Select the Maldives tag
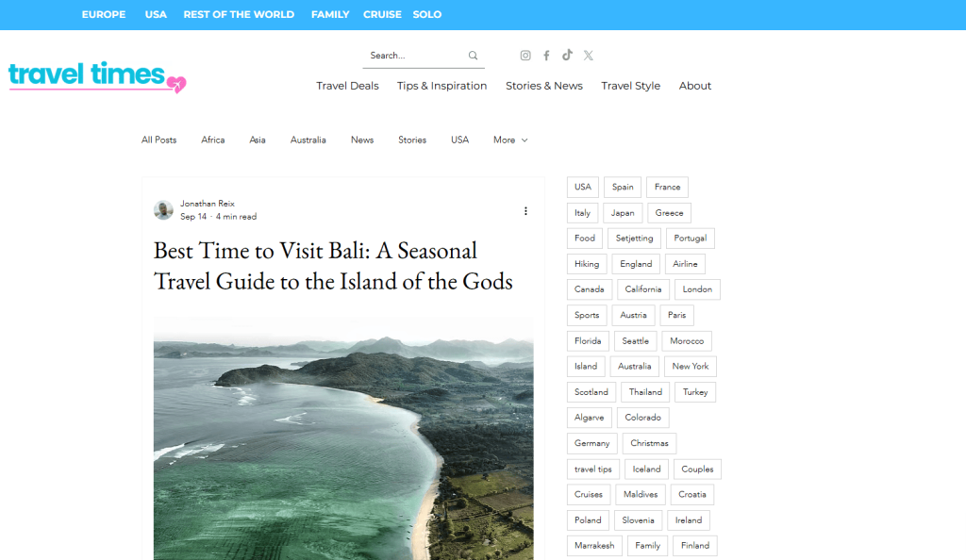This screenshot has height=560, width=966. (x=641, y=495)
